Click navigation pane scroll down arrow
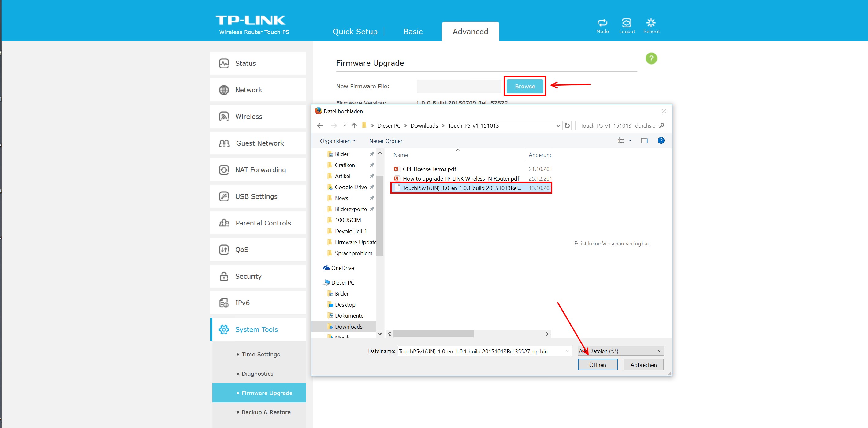868x428 pixels. (380, 334)
